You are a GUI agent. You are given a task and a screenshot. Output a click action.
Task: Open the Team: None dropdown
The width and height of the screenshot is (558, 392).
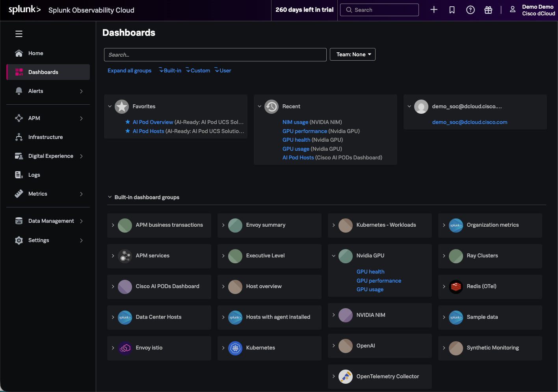pos(353,54)
